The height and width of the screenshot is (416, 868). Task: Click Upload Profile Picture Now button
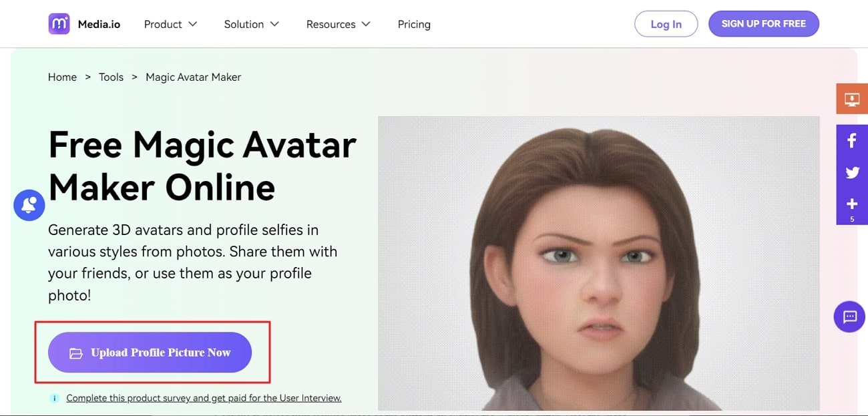150,353
